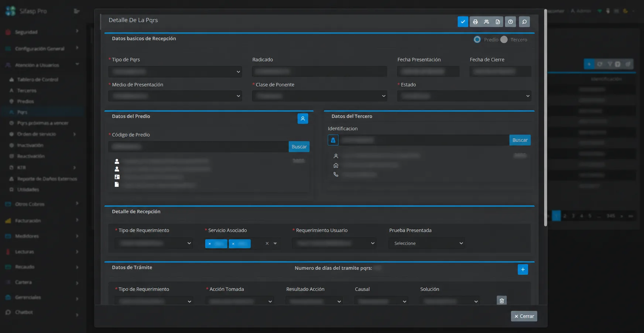The image size is (644, 333).
Task: Open Tablero de Control in sidebar
Action: coord(38,79)
